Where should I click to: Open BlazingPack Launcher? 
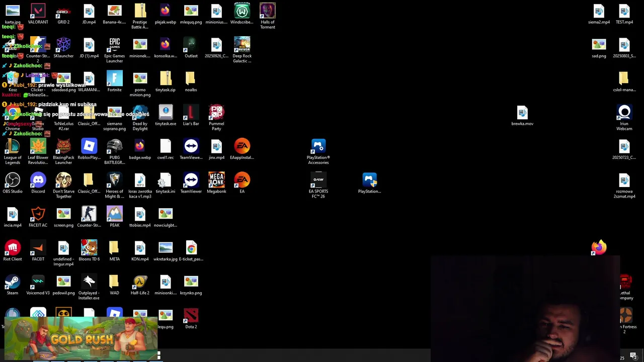(x=63, y=151)
